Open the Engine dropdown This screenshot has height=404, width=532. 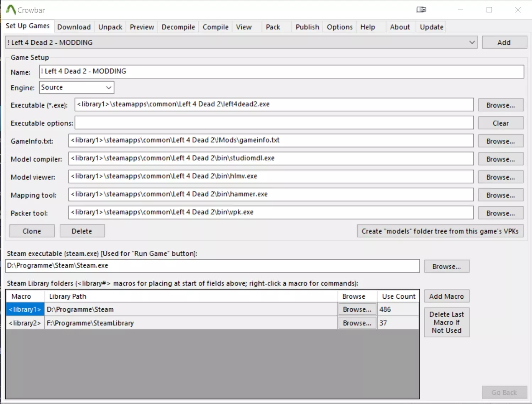click(77, 88)
